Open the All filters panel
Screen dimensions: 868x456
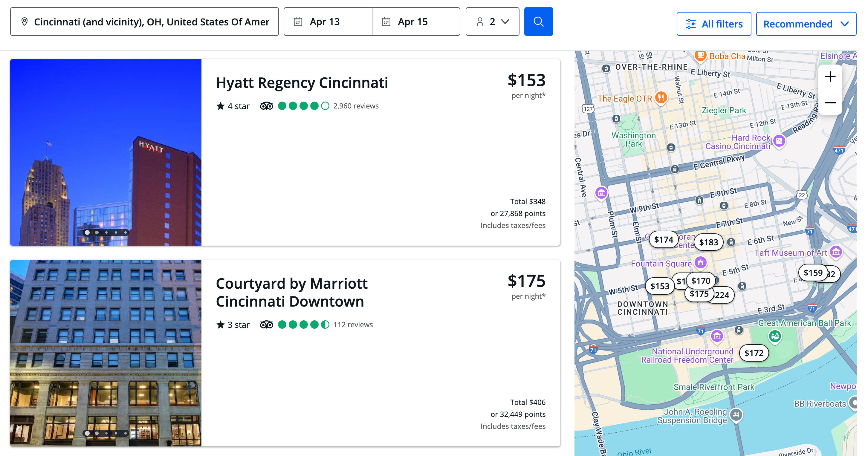[714, 24]
